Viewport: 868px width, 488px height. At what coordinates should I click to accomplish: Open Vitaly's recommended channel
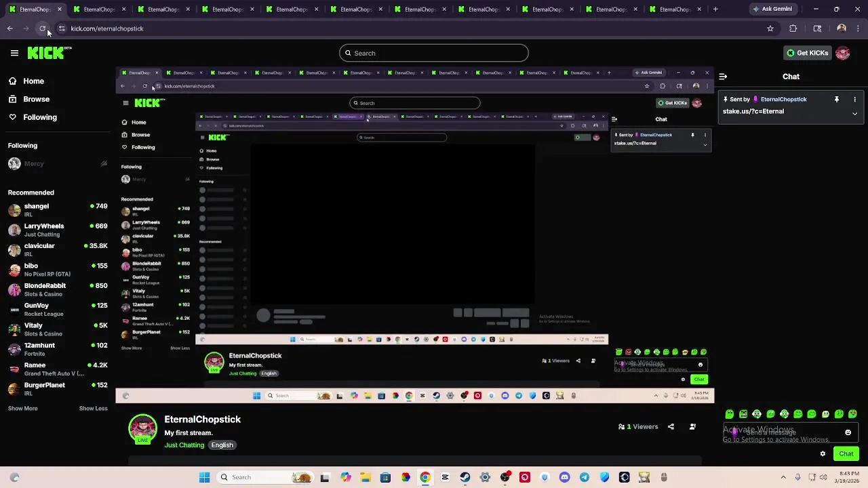(x=58, y=329)
